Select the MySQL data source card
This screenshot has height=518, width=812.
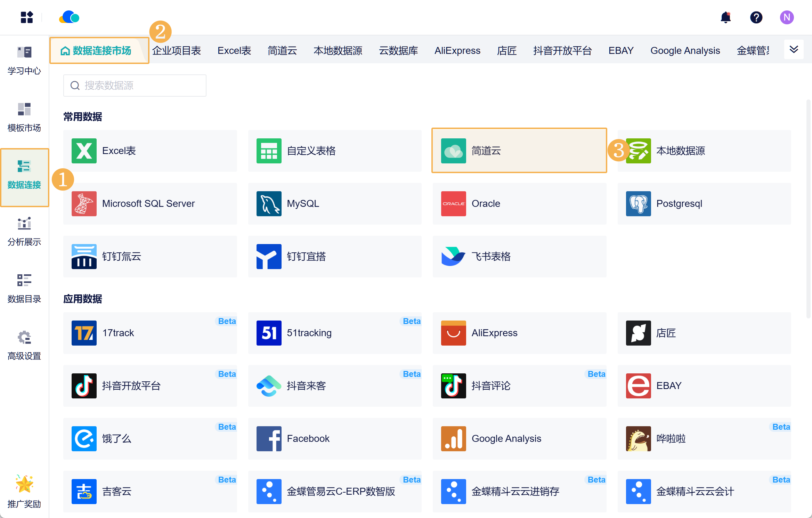click(334, 204)
